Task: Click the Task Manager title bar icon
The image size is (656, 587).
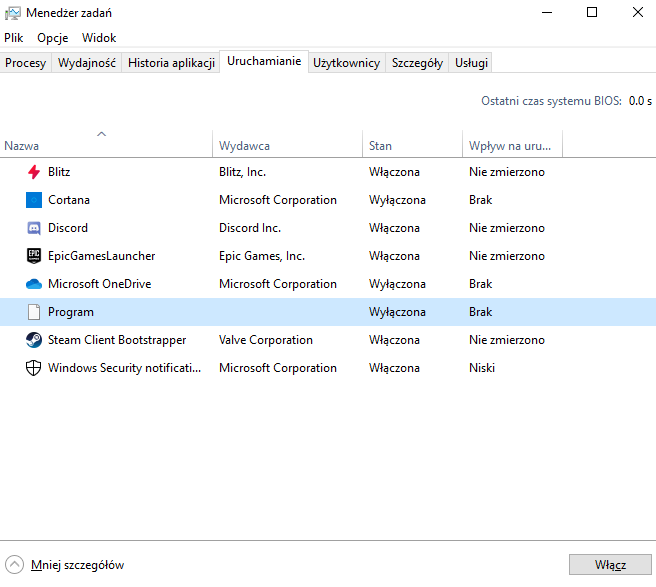Action: pyautogui.click(x=13, y=13)
